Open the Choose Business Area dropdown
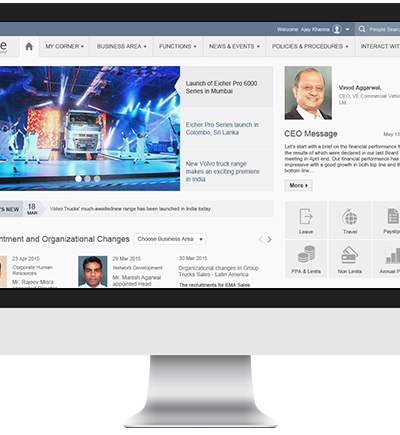400x435 pixels. (170, 239)
